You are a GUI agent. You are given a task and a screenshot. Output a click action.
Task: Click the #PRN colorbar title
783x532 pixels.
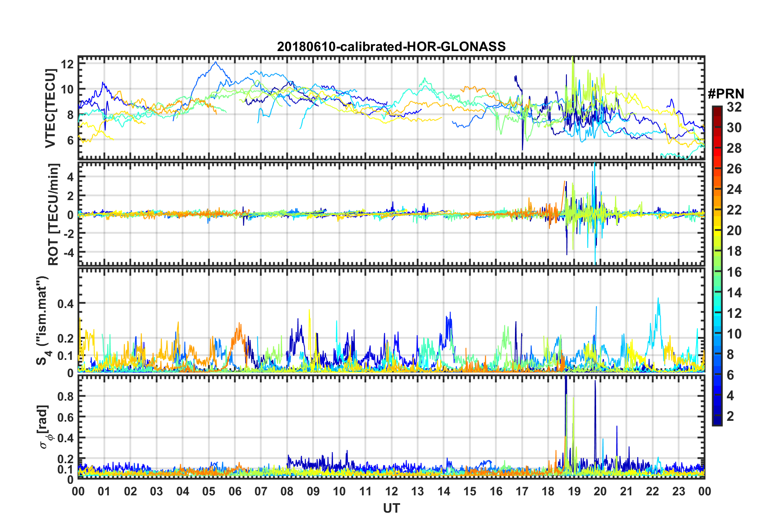[726, 94]
